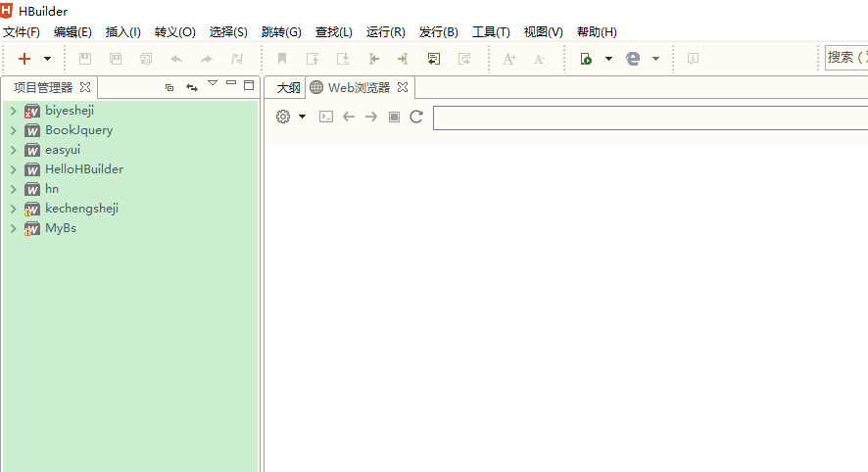Viewport: 868px width, 472px height.
Task: Select the BookJquery project
Action: (x=78, y=130)
